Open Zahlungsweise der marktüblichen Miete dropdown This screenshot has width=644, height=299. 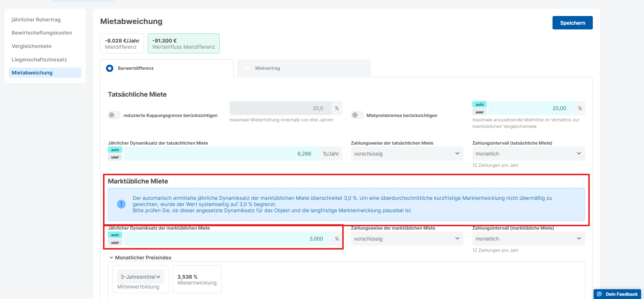407,239
